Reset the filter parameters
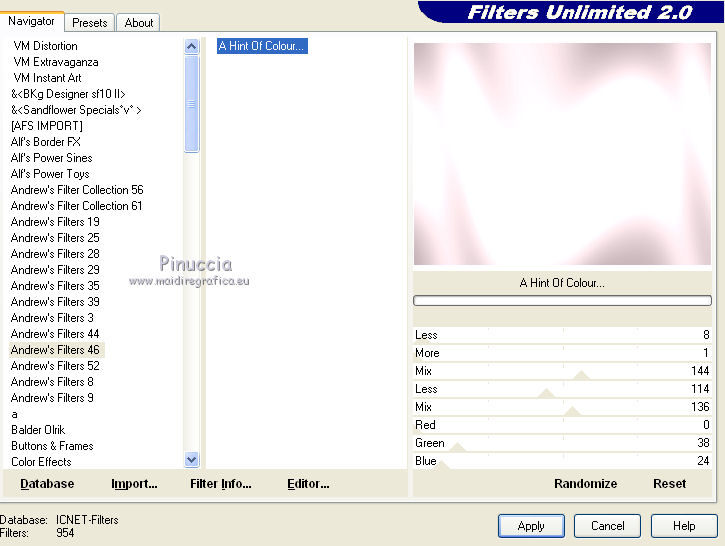725x546 pixels. pos(669,484)
